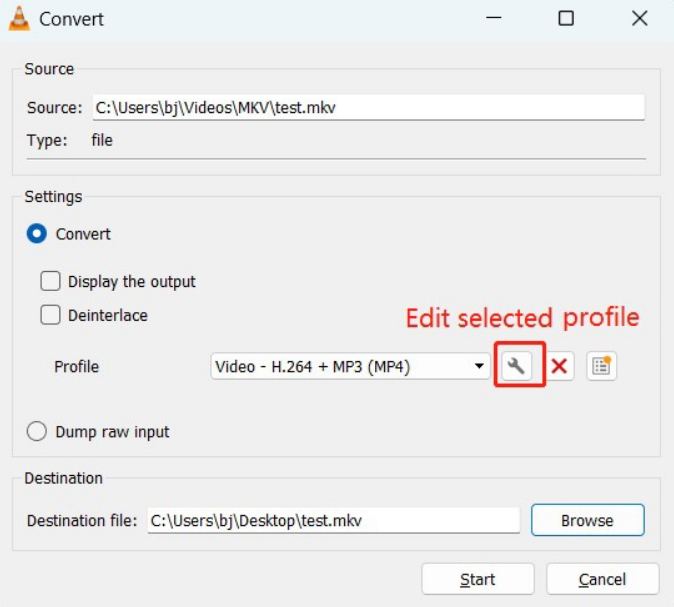The image size is (674, 607).
Task: Cancel the Convert dialog
Action: (603, 579)
